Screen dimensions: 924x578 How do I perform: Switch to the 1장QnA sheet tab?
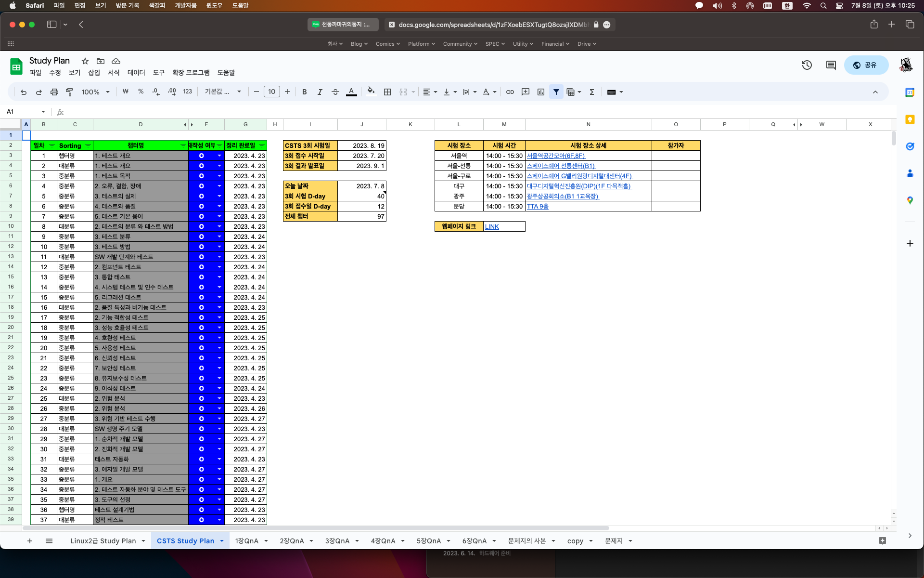pyautogui.click(x=247, y=541)
